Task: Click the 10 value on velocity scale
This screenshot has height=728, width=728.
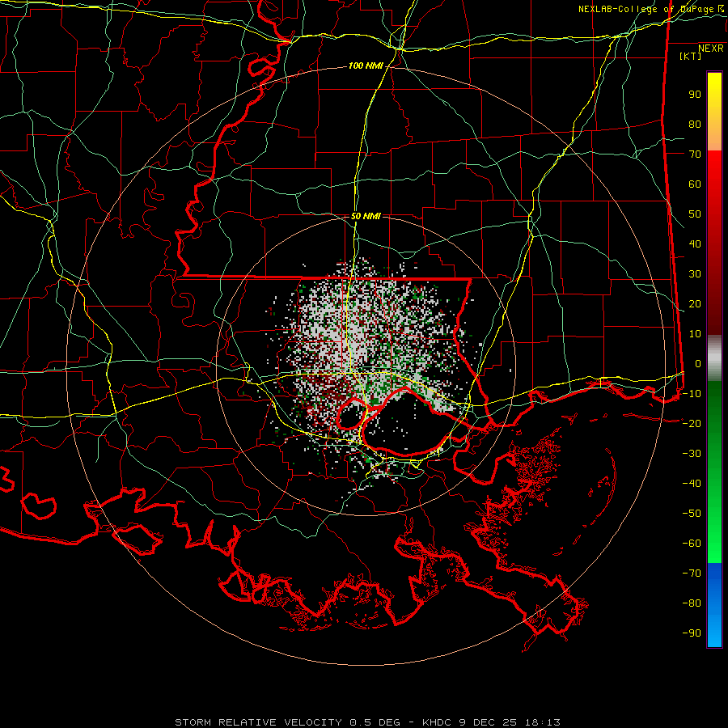Action: [695, 334]
